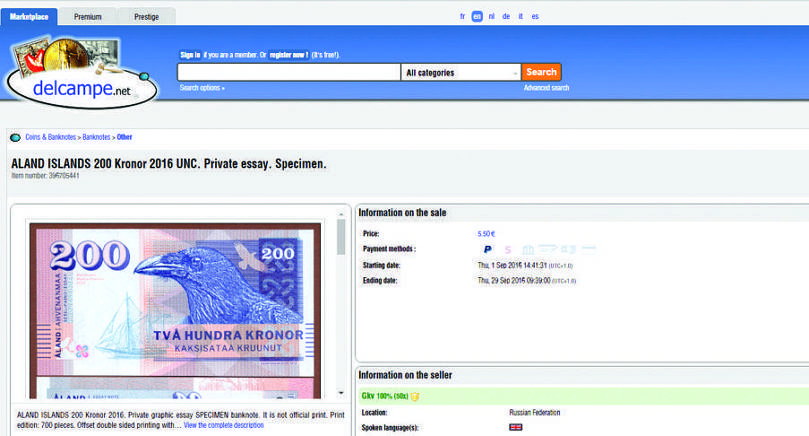The width and height of the screenshot is (809, 436).
Task: Click scroll up arrow of image panel
Action: (x=341, y=214)
